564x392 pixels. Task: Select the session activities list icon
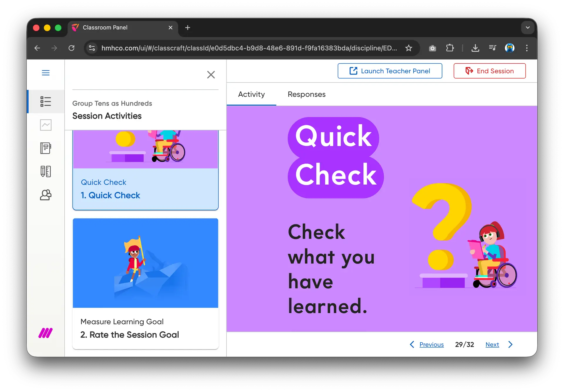(x=46, y=102)
